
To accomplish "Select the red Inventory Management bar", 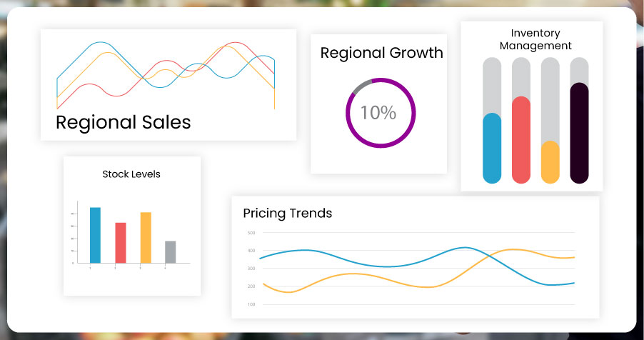I will tap(521, 139).
